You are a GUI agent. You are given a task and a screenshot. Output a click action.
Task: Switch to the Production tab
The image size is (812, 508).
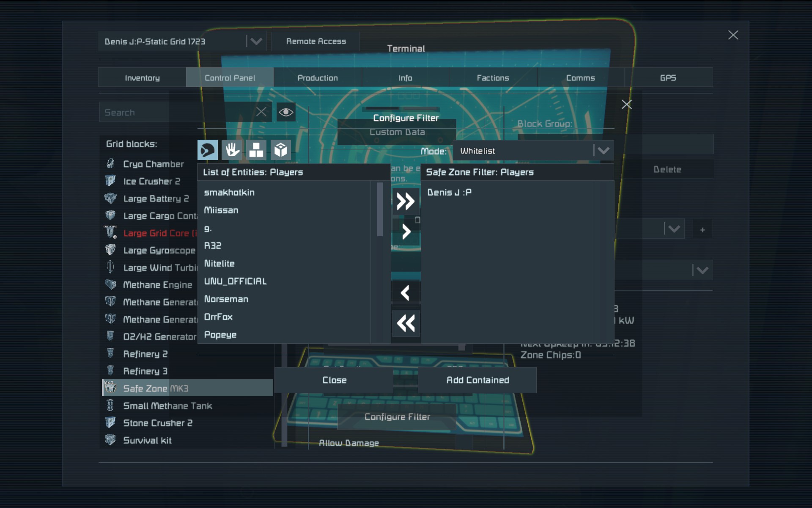(318, 78)
